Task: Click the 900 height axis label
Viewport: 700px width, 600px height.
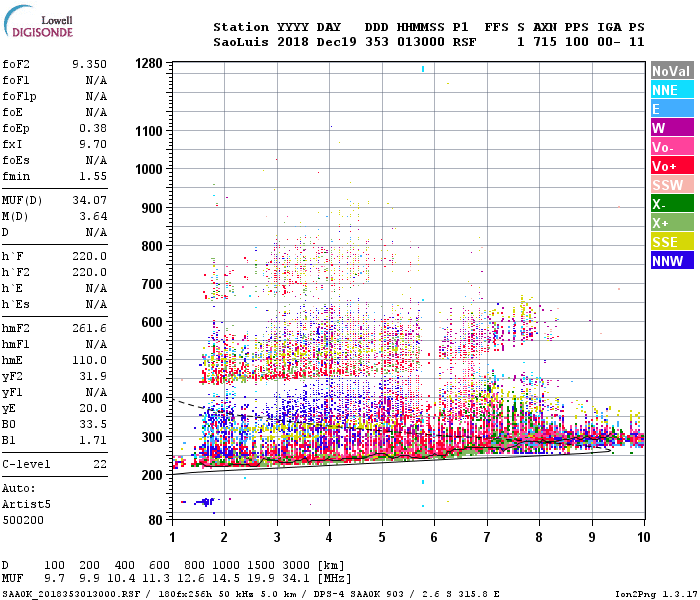Action: (x=152, y=208)
